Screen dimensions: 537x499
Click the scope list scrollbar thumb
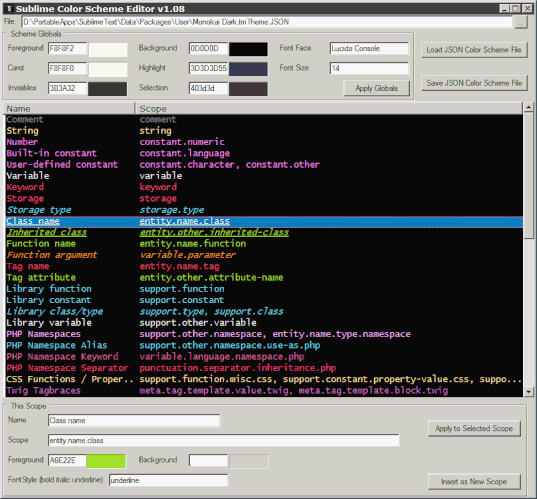pyautogui.click(x=528, y=176)
